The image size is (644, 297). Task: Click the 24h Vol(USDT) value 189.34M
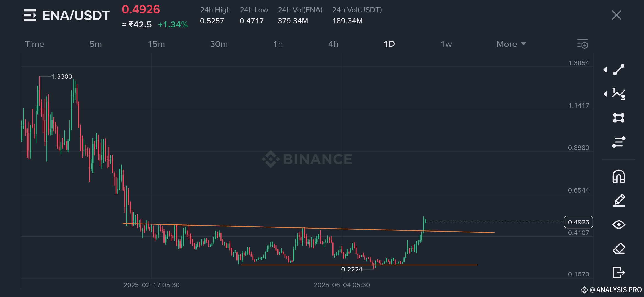[347, 21]
